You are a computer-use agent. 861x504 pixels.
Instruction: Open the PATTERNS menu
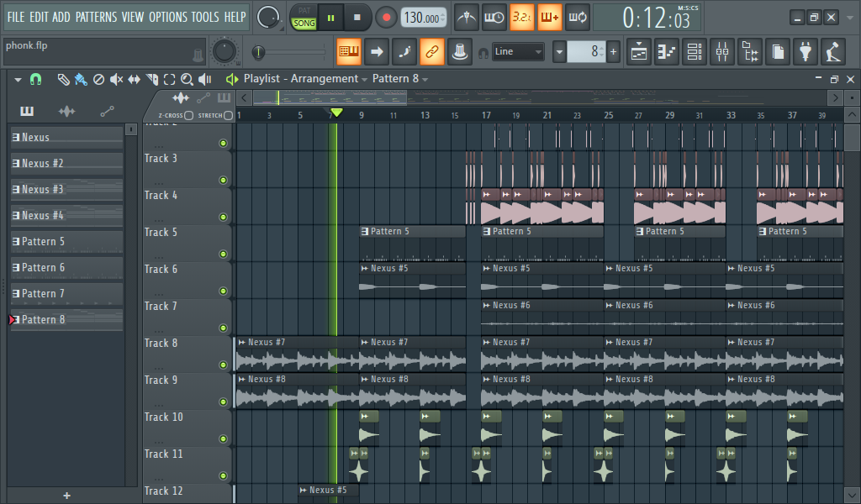96,16
